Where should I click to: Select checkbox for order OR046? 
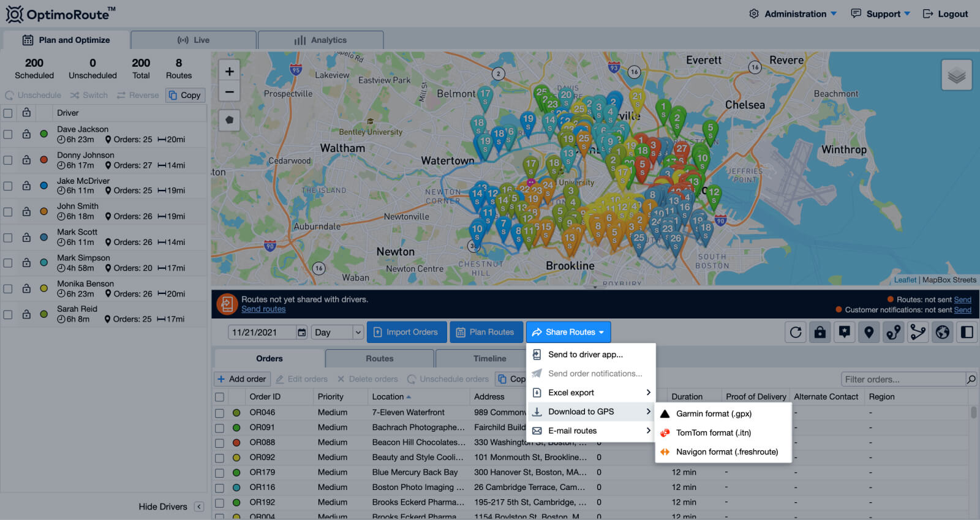click(219, 413)
